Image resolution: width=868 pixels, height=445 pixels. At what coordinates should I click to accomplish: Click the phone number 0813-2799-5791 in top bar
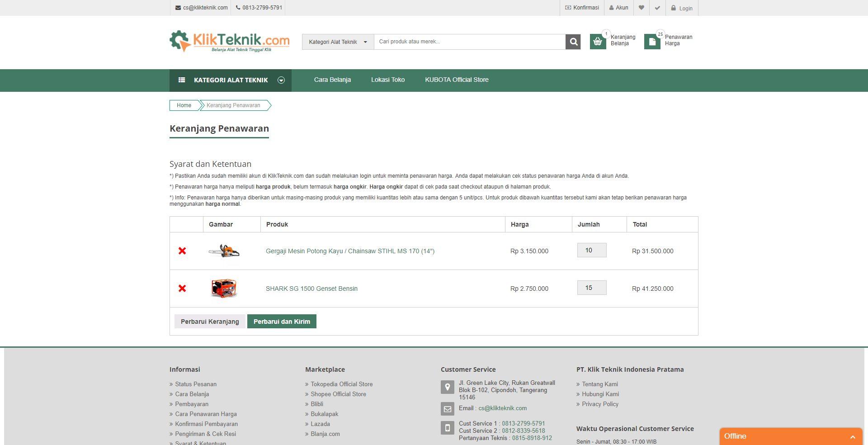(259, 8)
